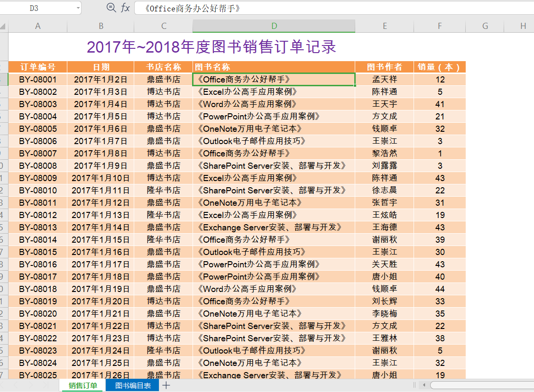Select 《OneNote万用电子笔记本》 in row BY-08020
This screenshot has height=392, width=534.
pyautogui.click(x=274, y=314)
